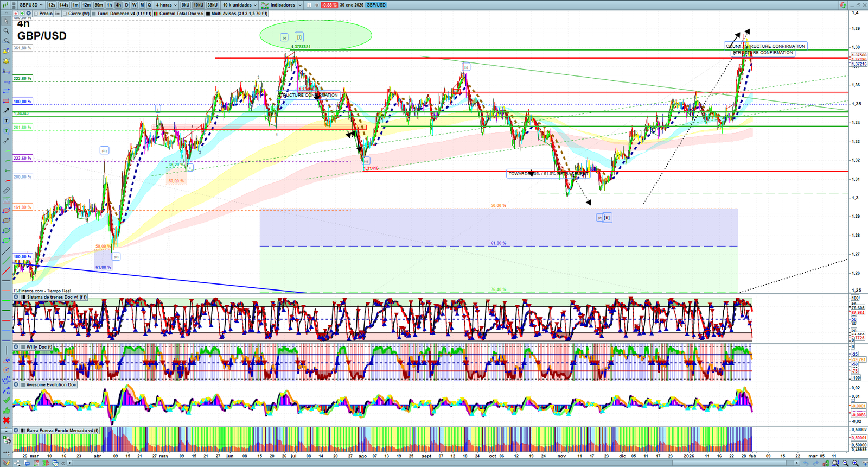868x467 pixels.
Task: Open the 10 k unidades dropdown
Action: [240, 5]
